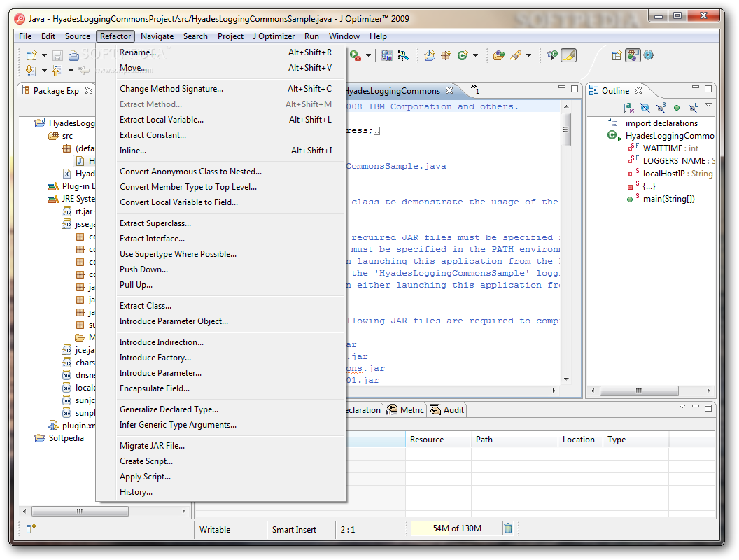The height and width of the screenshot is (560, 739).
Task: Toggle Hide Local Types in Outline
Action: pos(693,108)
